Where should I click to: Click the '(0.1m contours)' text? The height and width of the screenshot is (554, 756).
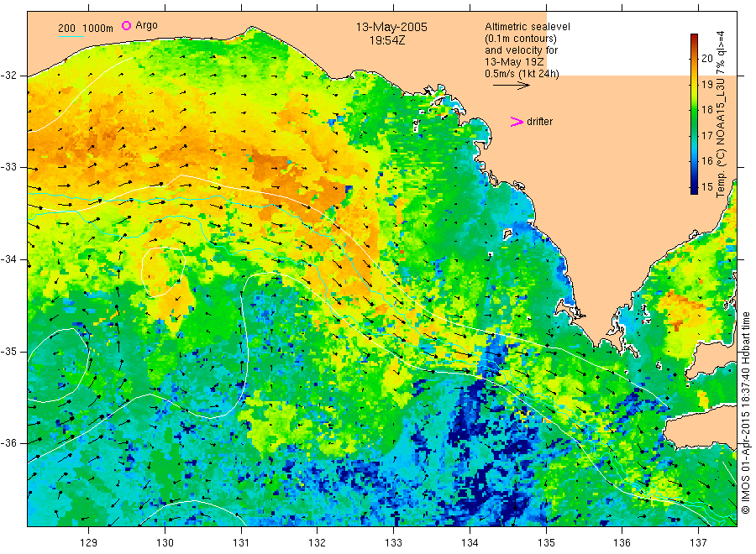520,39
